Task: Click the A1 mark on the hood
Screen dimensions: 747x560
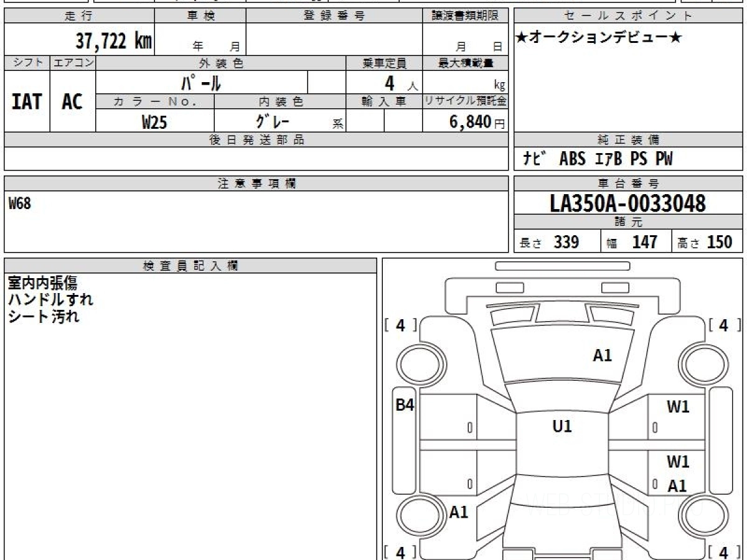Action: (602, 355)
